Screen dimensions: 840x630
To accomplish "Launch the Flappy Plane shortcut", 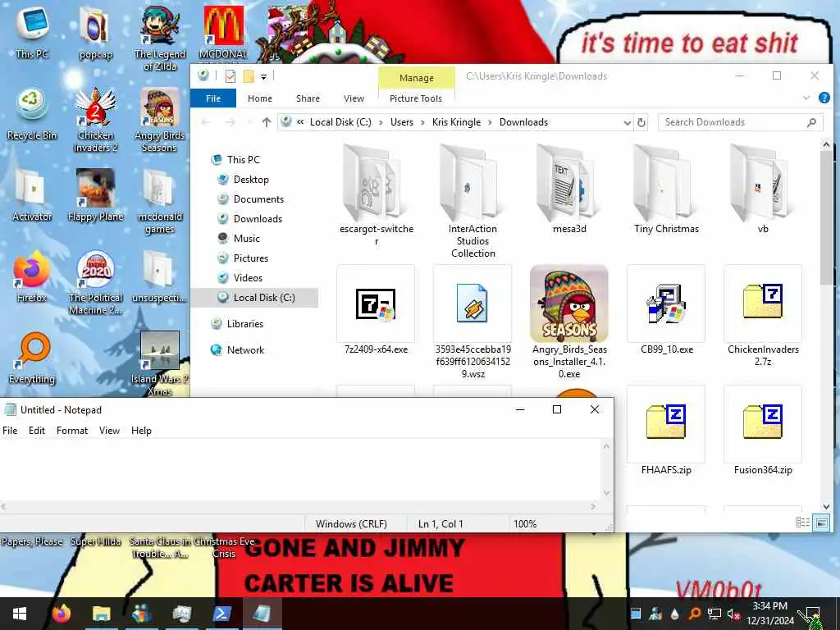I will (x=95, y=195).
